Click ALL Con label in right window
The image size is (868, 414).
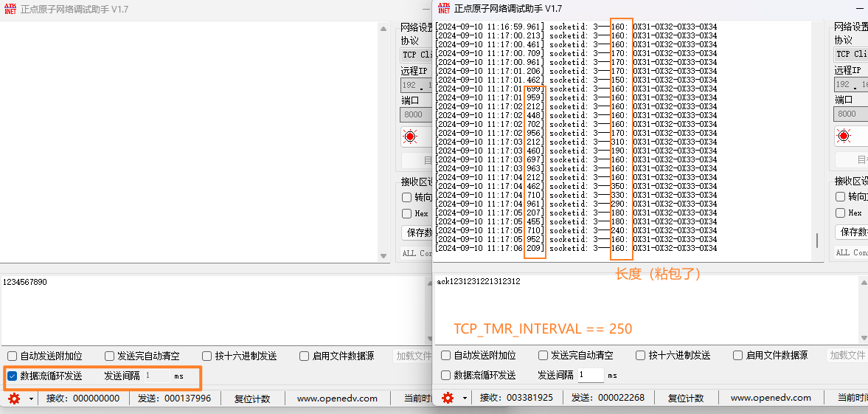852,252
